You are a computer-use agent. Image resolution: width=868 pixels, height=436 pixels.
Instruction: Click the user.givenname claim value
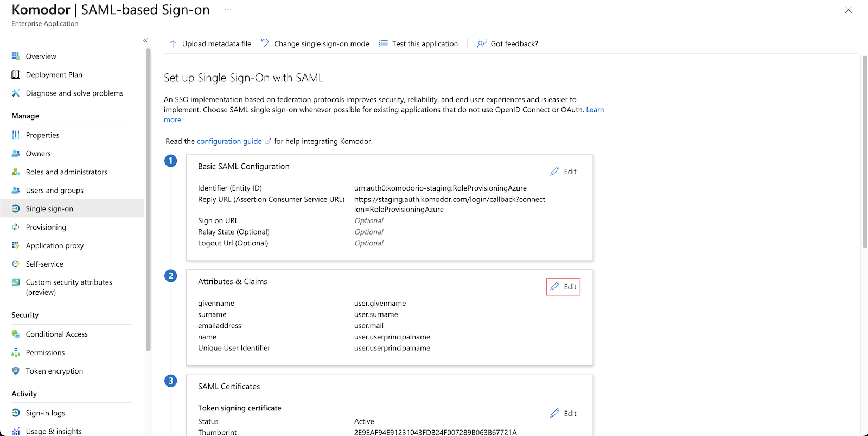[x=380, y=304]
